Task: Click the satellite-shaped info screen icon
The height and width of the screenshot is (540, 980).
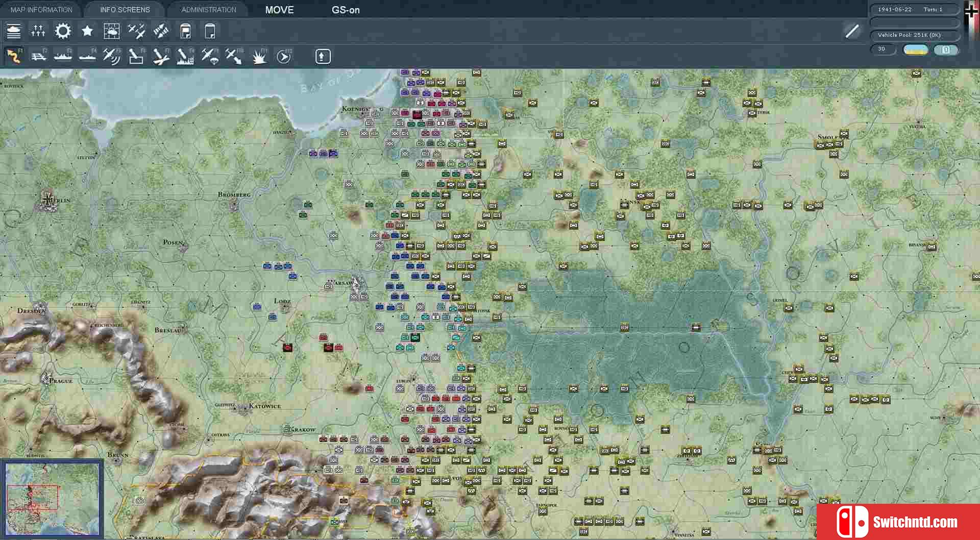Action: point(161,31)
